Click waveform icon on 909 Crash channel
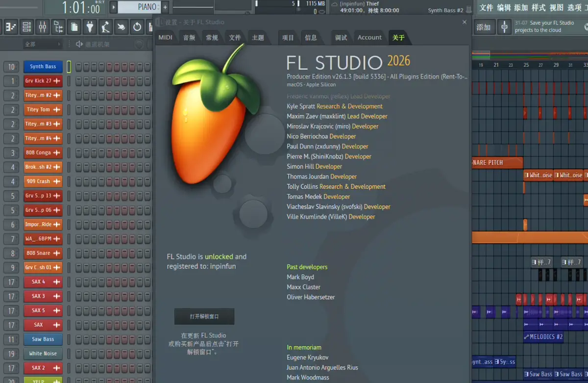Image resolution: width=588 pixels, height=383 pixels. pyautogui.click(x=57, y=181)
